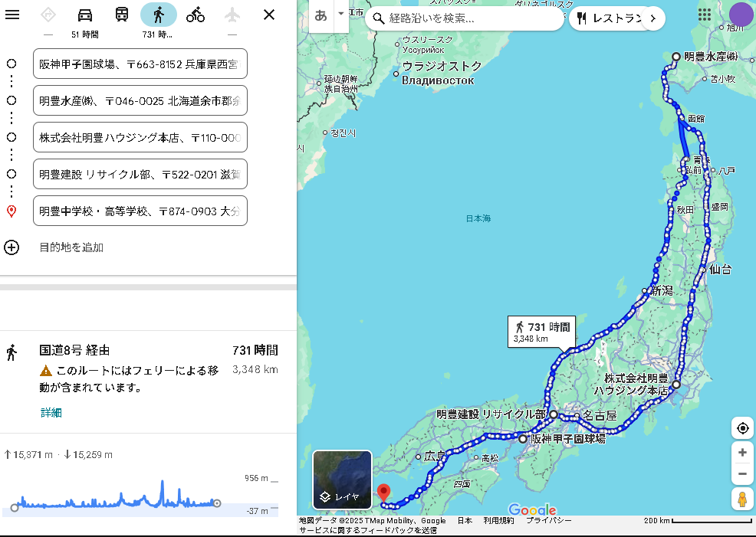Open the レイヤ layers thumbnail
The image size is (756, 537).
(342, 480)
